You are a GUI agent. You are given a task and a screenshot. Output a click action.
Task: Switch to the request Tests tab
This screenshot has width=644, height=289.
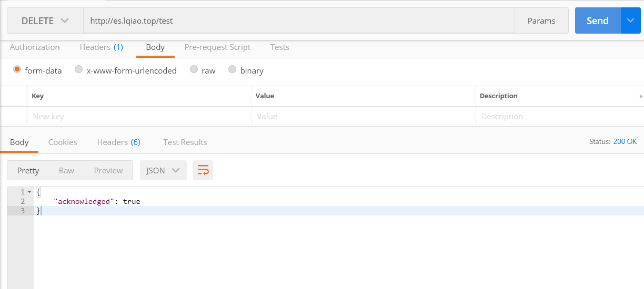pyautogui.click(x=279, y=47)
